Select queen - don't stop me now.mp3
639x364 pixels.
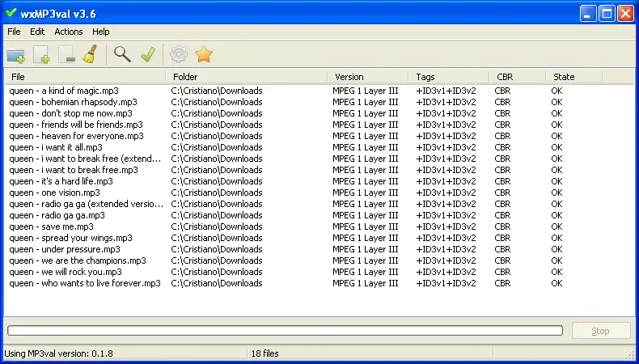(x=71, y=113)
